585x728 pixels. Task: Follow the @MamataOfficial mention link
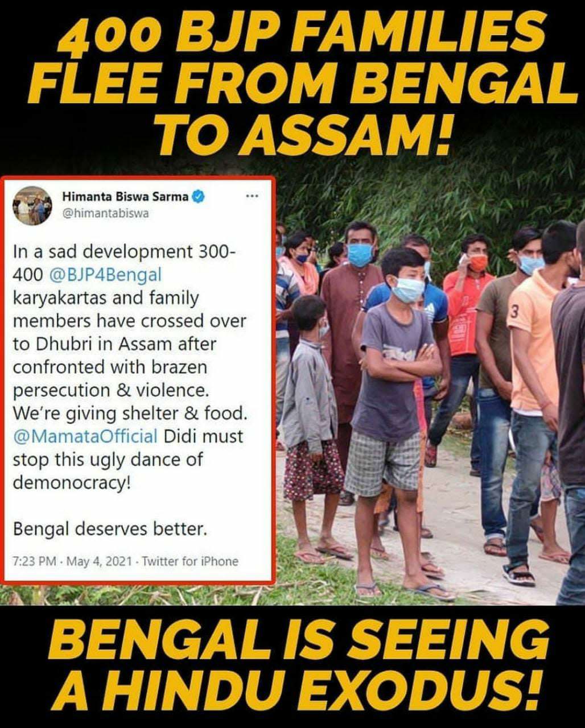[85, 436]
